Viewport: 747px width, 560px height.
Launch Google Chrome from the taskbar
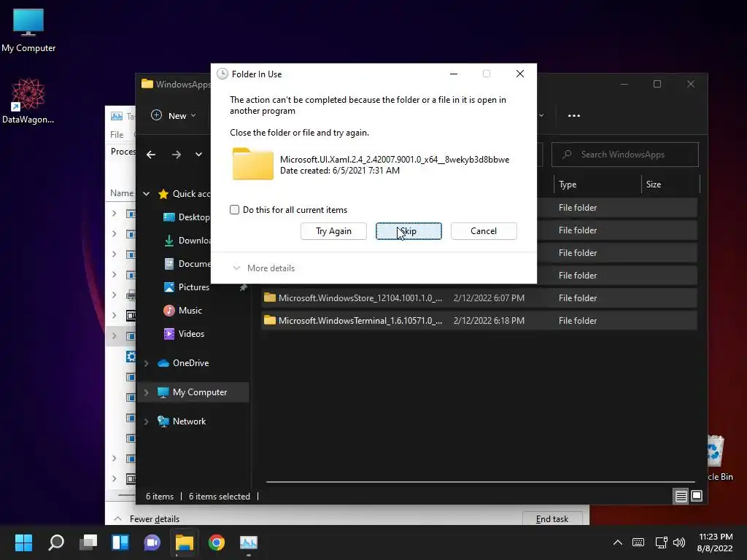point(216,542)
